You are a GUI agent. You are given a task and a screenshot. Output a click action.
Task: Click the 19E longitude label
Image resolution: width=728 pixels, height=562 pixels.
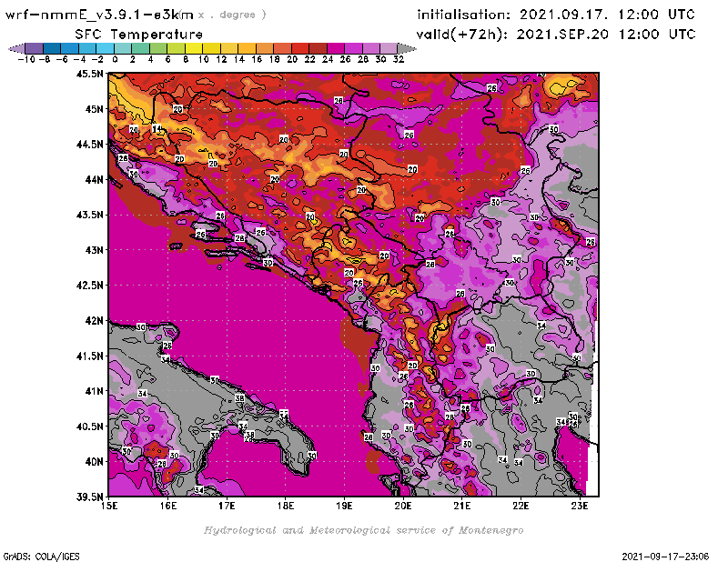tap(345, 506)
